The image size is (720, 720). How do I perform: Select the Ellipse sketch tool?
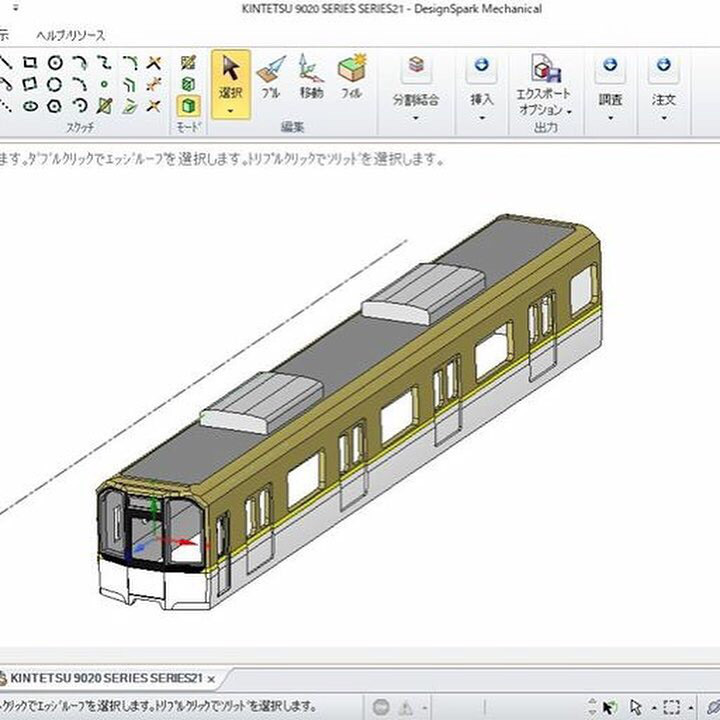pos(30,106)
